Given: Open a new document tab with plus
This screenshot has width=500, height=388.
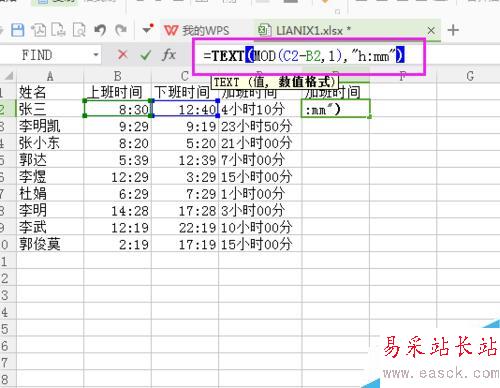Looking at the screenshot, I should click(x=453, y=30).
